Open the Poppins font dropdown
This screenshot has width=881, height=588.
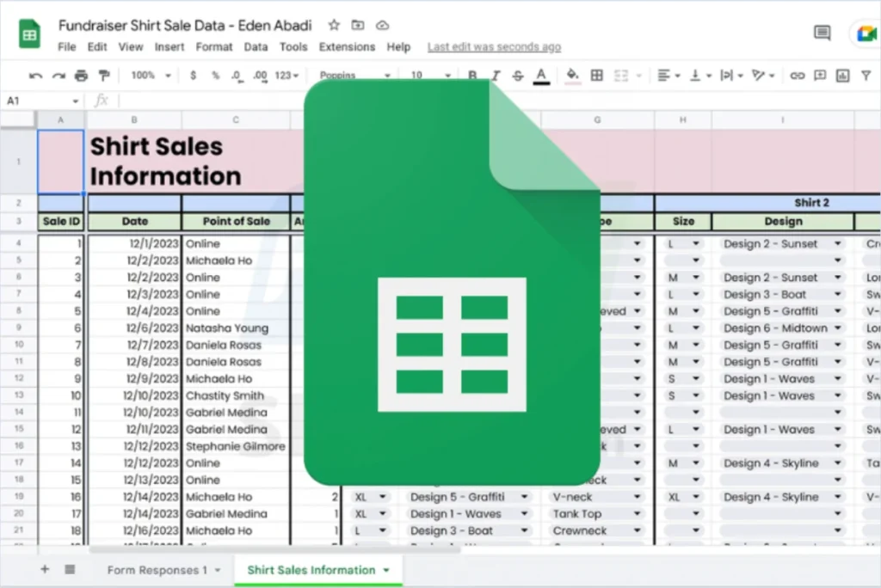point(355,76)
